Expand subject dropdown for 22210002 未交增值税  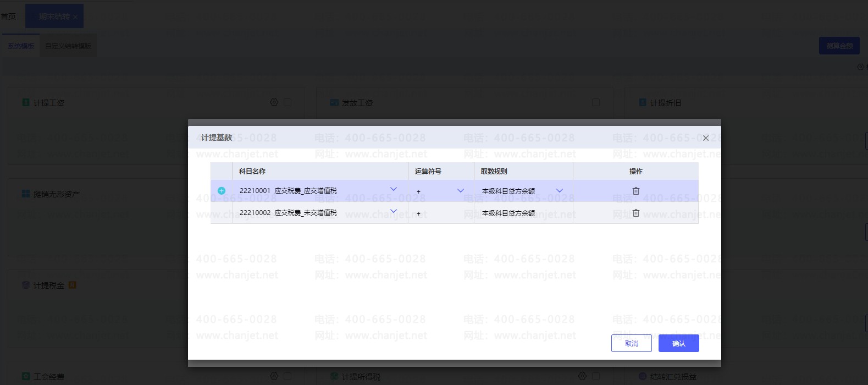394,211
